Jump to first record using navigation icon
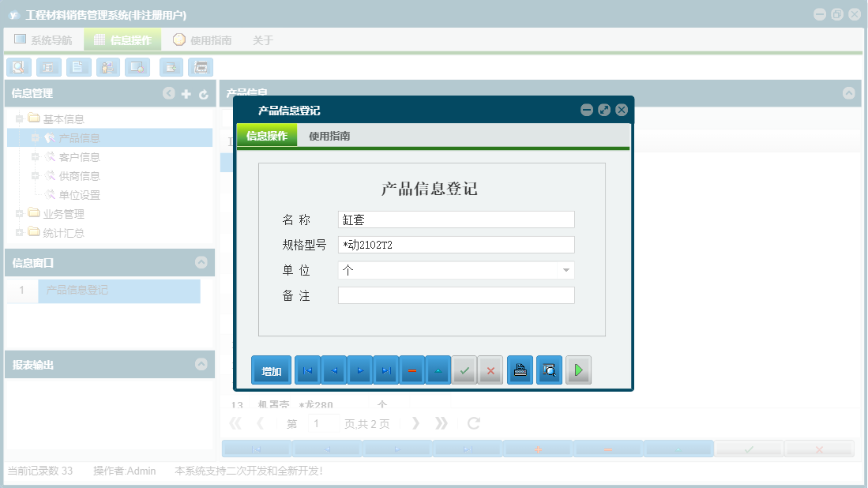 (x=306, y=370)
